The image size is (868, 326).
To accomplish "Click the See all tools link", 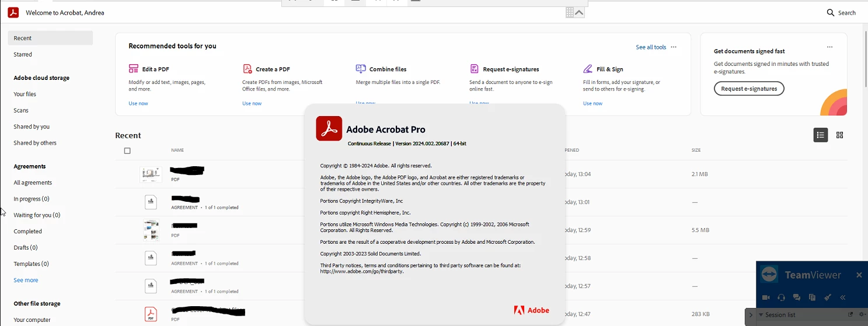I will click(x=651, y=47).
